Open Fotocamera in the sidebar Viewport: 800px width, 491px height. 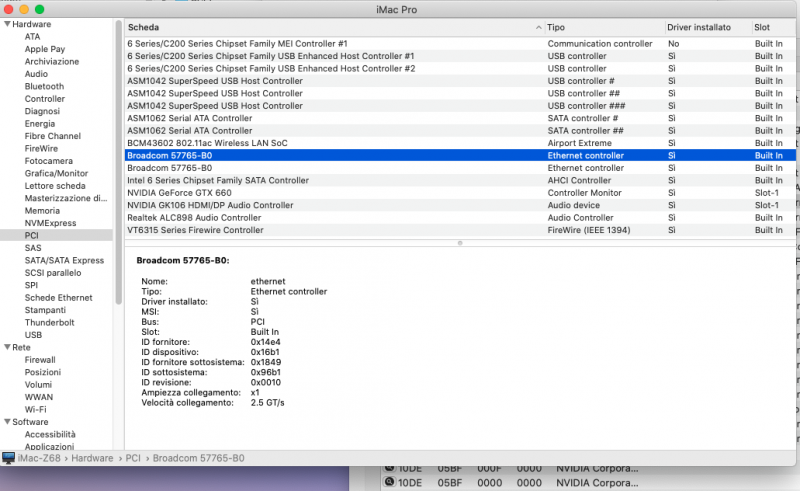click(x=48, y=161)
